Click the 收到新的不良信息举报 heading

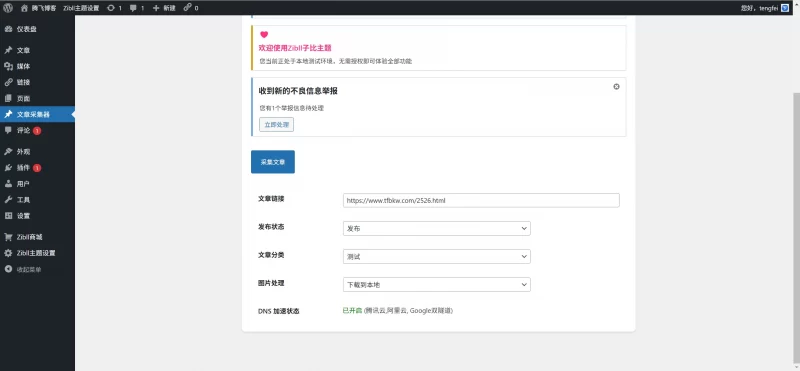(x=298, y=91)
